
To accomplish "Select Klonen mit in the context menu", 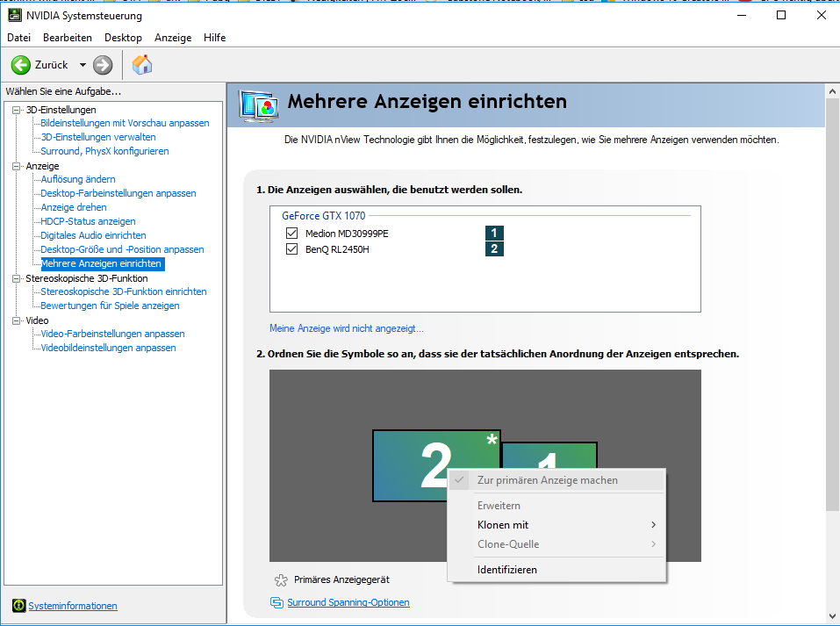I will click(556, 525).
